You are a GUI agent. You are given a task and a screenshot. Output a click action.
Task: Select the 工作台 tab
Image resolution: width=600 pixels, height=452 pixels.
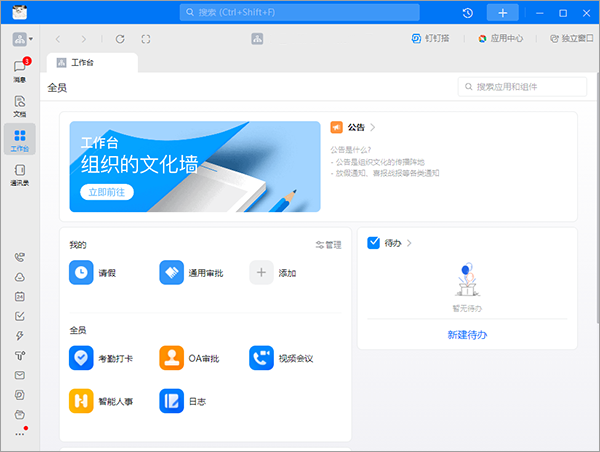coord(92,62)
